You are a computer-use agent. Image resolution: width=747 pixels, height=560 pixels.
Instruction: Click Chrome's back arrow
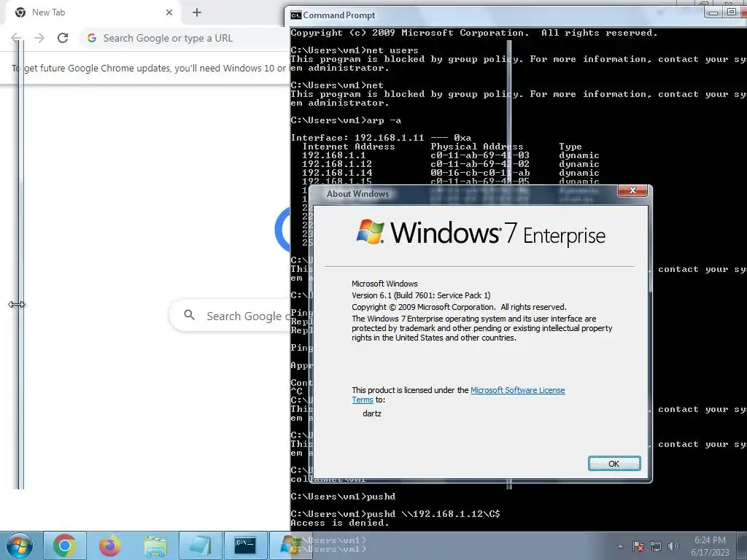coord(16,38)
